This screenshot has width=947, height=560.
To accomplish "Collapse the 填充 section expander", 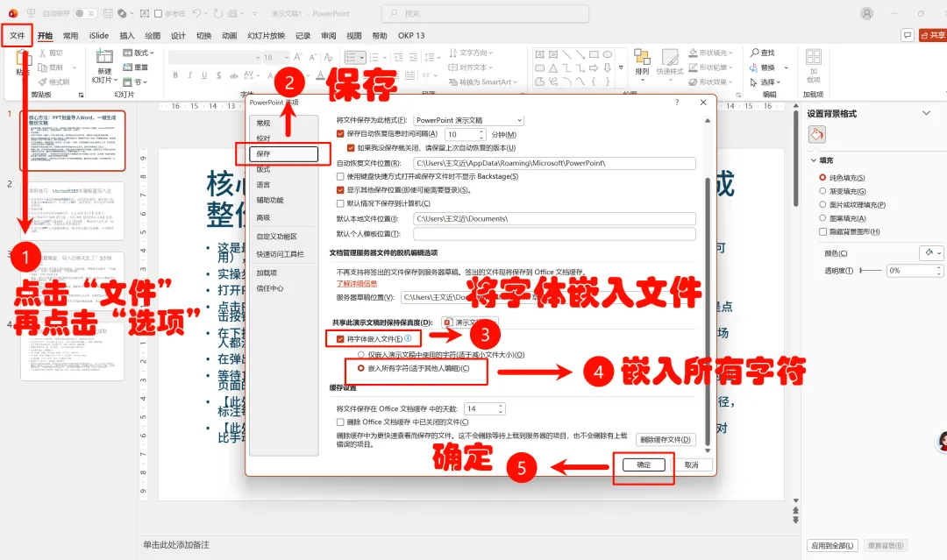I will [x=814, y=160].
